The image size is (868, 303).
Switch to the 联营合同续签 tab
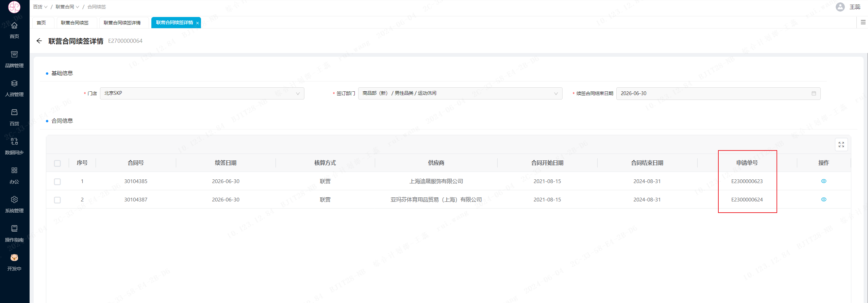(75, 23)
